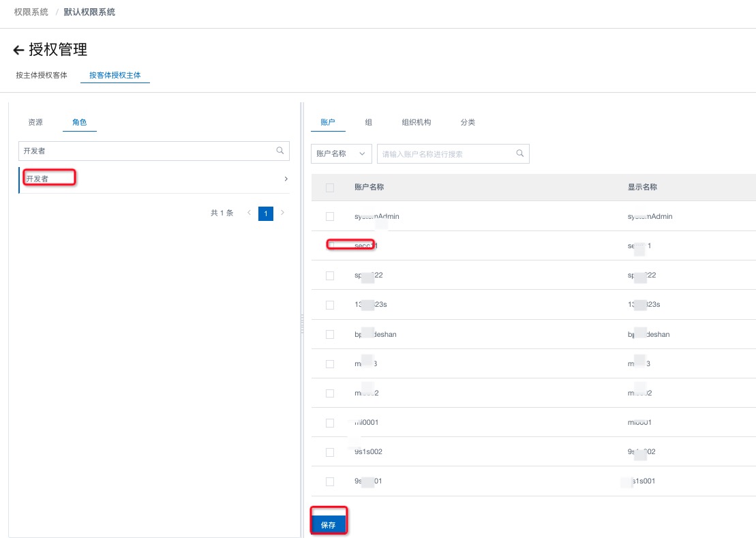Tick the checkbox for account mi0001
The image size is (756, 538).
330,423
